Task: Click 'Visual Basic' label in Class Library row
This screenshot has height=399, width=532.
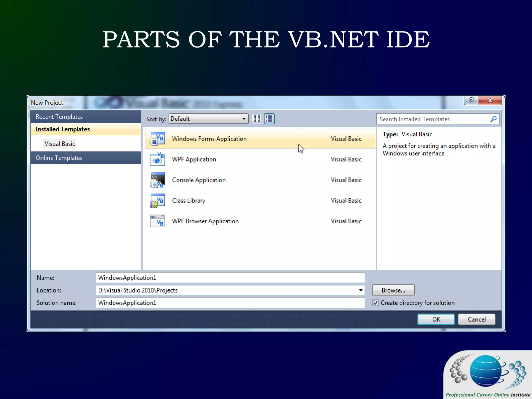Action: coord(346,201)
